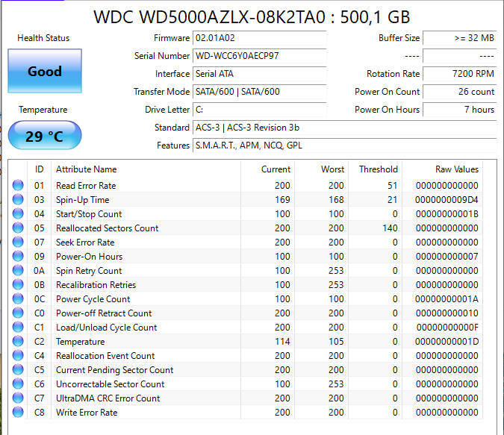The width and height of the screenshot is (504, 435).
Task: Click the status orb beside Spin-Up Time
Action: pyautogui.click(x=18, y=200)
